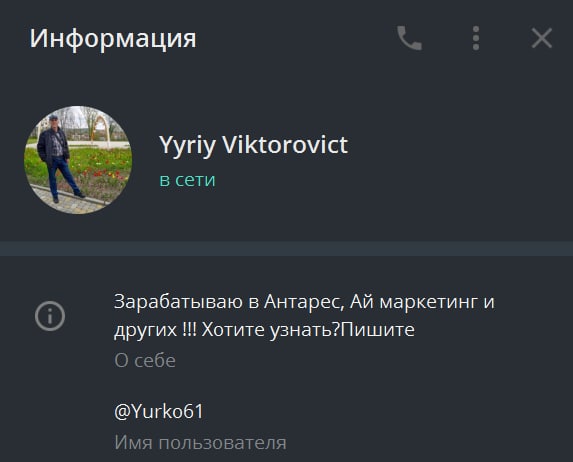Screen dimensions: 573x462
Task: Open the three-dot more options menu
Action: [x=476, y=38]
